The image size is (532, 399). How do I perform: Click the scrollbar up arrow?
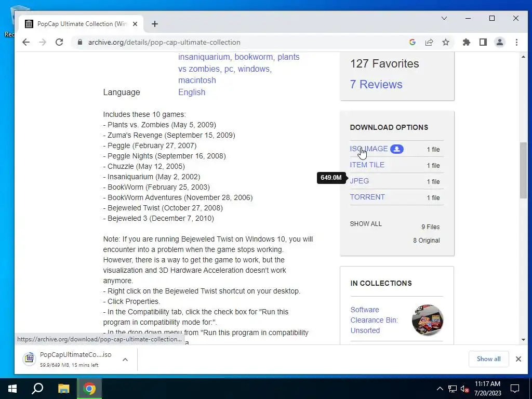[523, 57]
